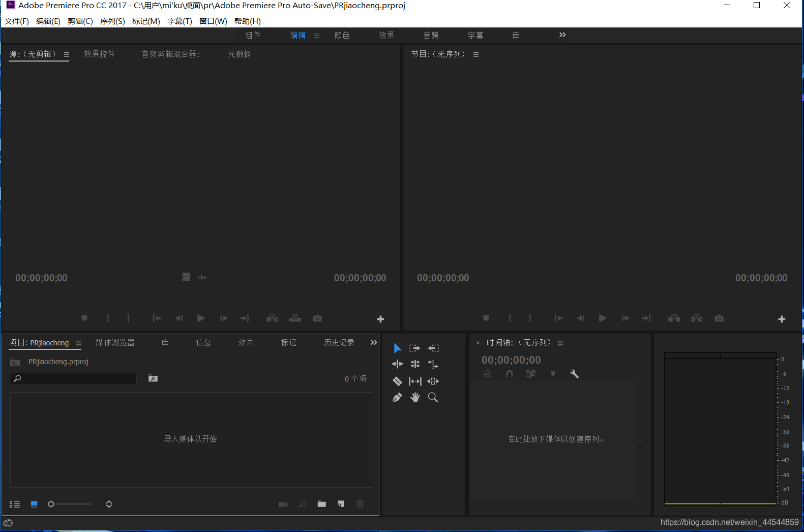Switch to 媒体浏览器 tab

115,342
